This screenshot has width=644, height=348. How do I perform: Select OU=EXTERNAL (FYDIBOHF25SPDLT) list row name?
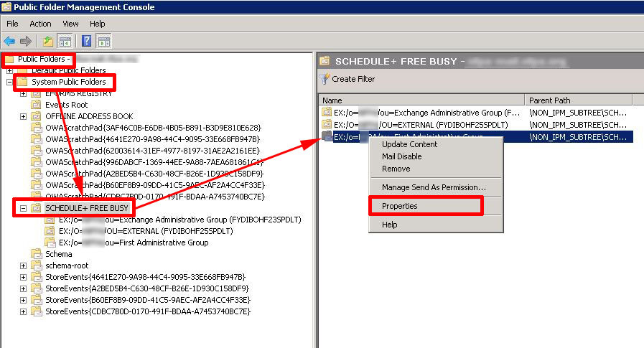tap(421, 125)
